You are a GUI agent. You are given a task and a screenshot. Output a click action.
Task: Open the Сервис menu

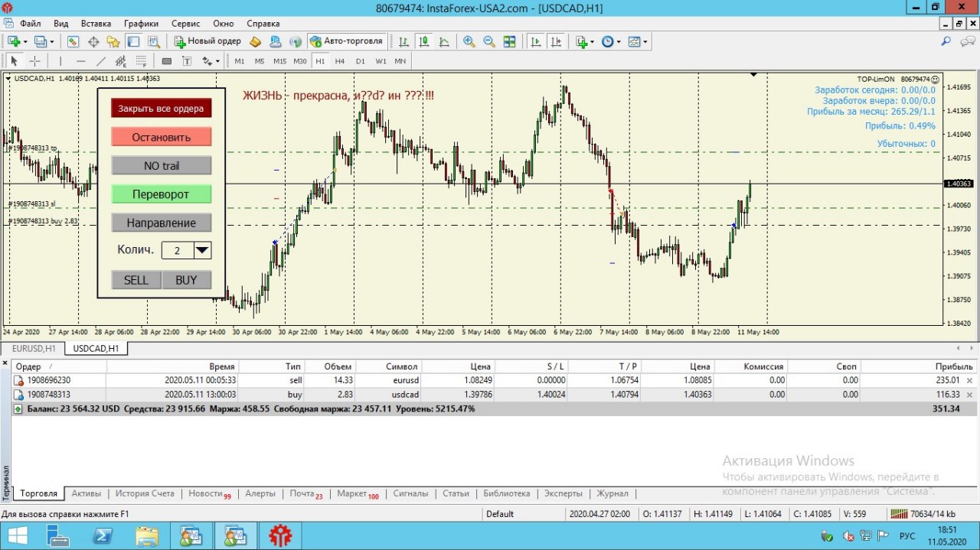(185, 24)
